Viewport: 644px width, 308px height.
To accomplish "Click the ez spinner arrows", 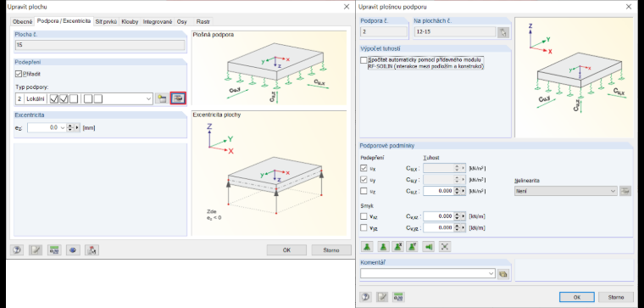I will coord(69,128).
